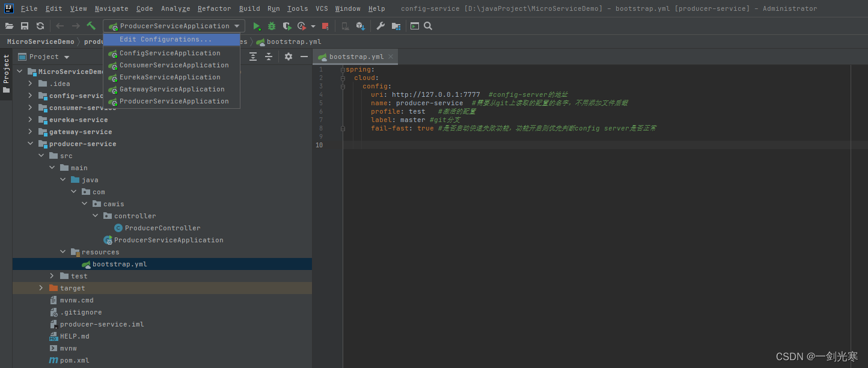Select pom.xml in the project tree
868x368 pixels.
pos(69,360)
